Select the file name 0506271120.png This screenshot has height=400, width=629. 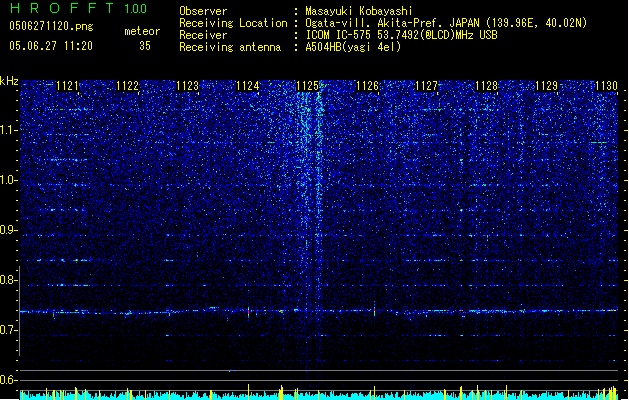[51, 26]
